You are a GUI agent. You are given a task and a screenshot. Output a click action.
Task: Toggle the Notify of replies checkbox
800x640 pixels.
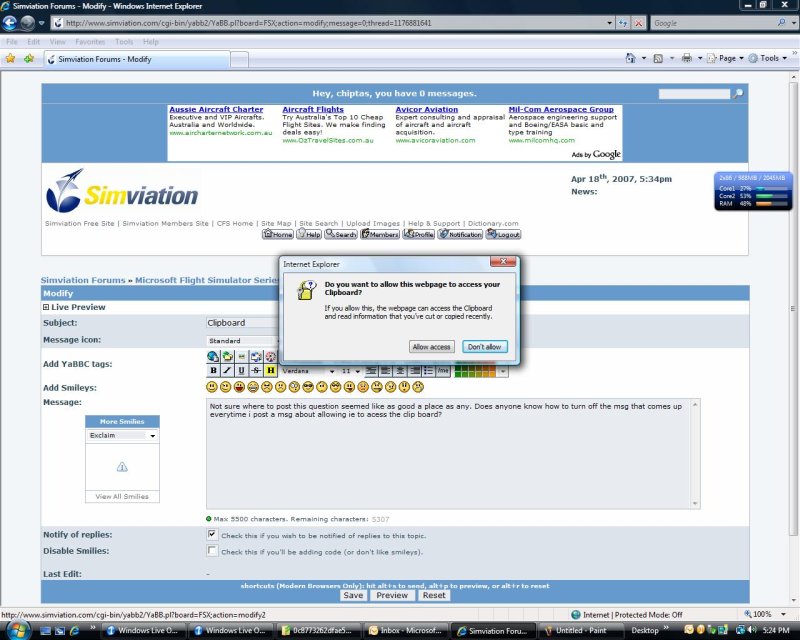click(212, 535)
